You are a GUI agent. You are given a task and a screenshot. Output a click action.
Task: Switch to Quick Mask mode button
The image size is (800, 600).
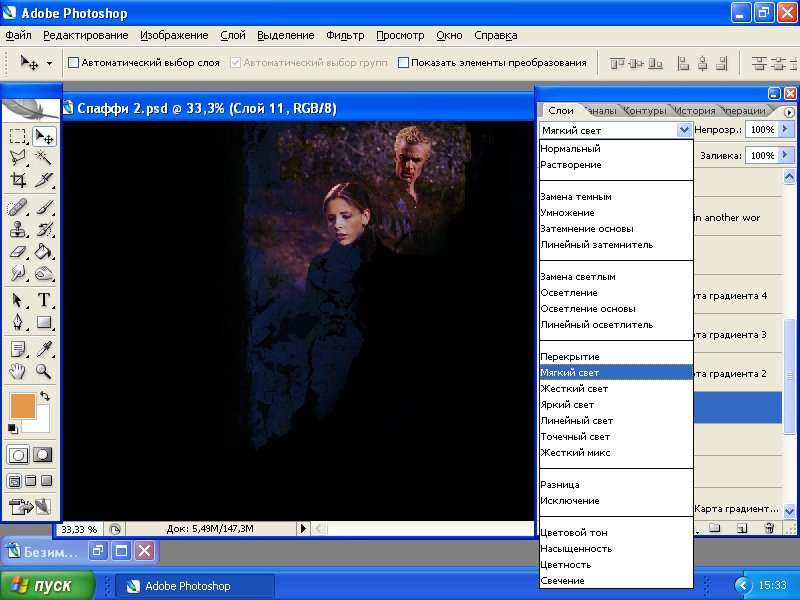[x=43, y=455]
